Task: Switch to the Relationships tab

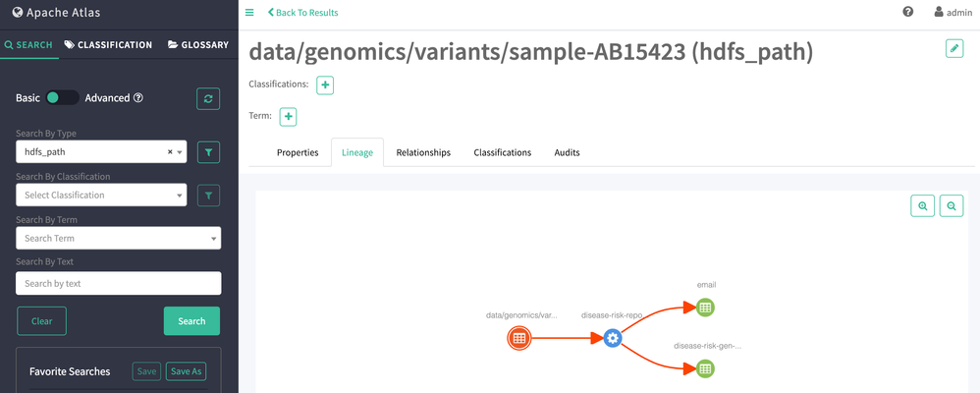Action: (423, 153)
